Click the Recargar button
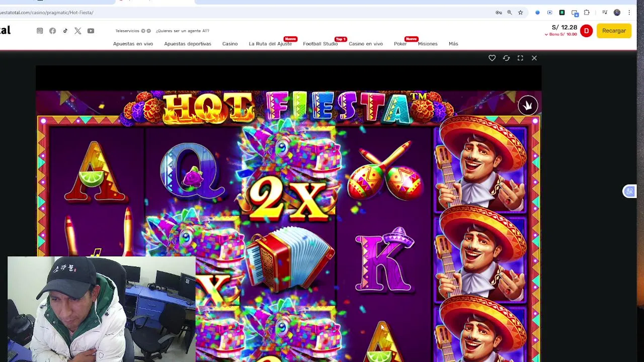This screenshot has height=362, width=644. click(614, 31)
